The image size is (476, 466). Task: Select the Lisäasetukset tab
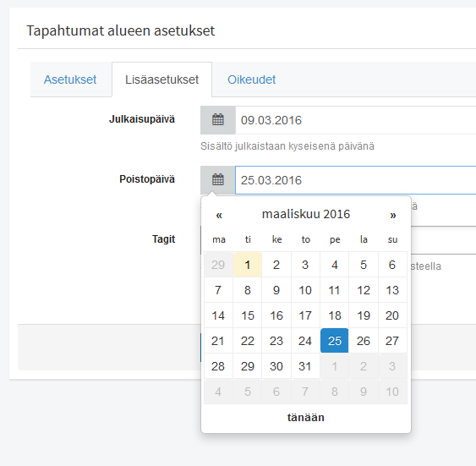pyautogui.click(x=161, y=79)
